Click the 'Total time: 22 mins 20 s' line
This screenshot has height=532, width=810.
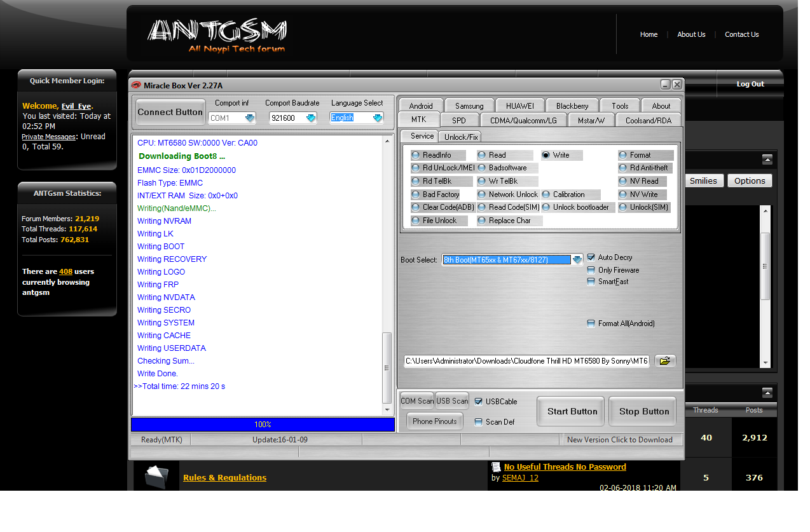(179, 386)
